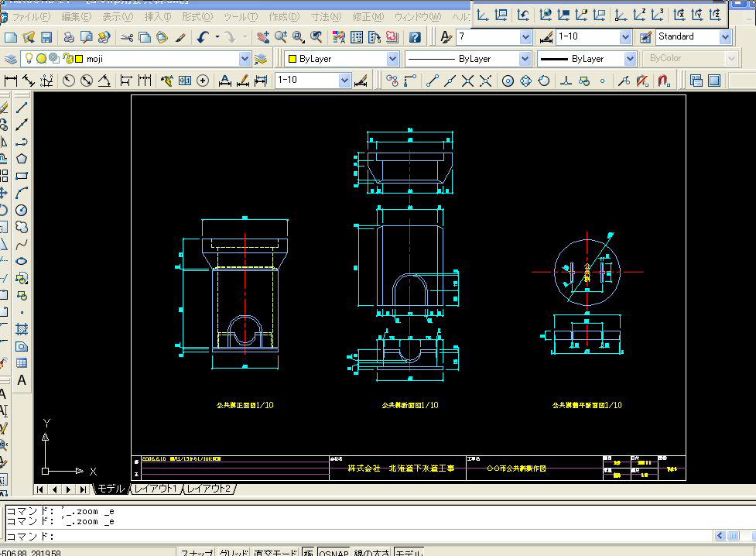Toggle 直交モード in status bar
The width and height of the screenshot is (756, 556).
(x=276, y=552)
